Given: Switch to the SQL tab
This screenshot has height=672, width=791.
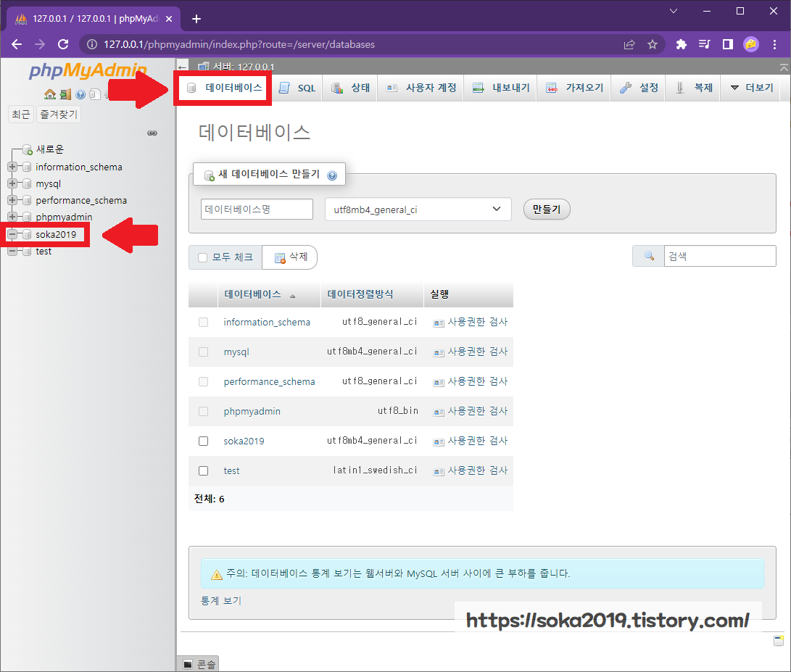Looking at the screenshot, I should [x=298, y=88].
